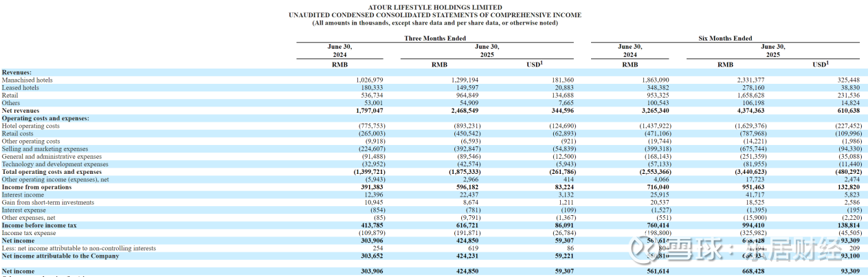
Task: Select the "Total operating costs and expenses" label
Action: [52, 172]
